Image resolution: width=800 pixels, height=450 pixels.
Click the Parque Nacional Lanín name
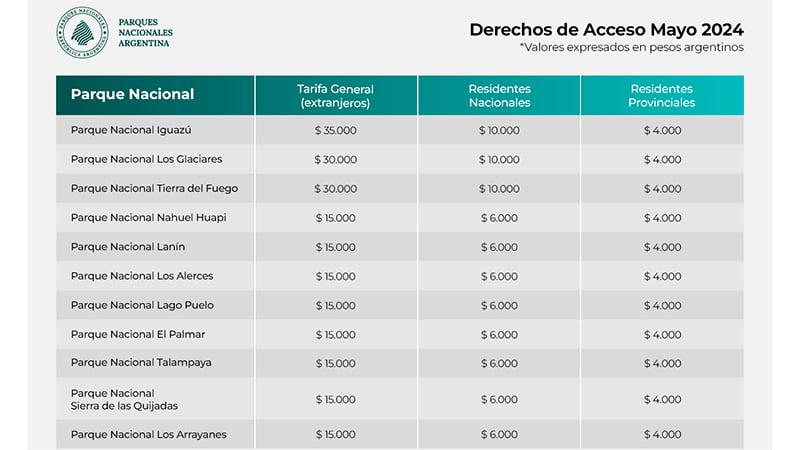[x=128, y=246]
